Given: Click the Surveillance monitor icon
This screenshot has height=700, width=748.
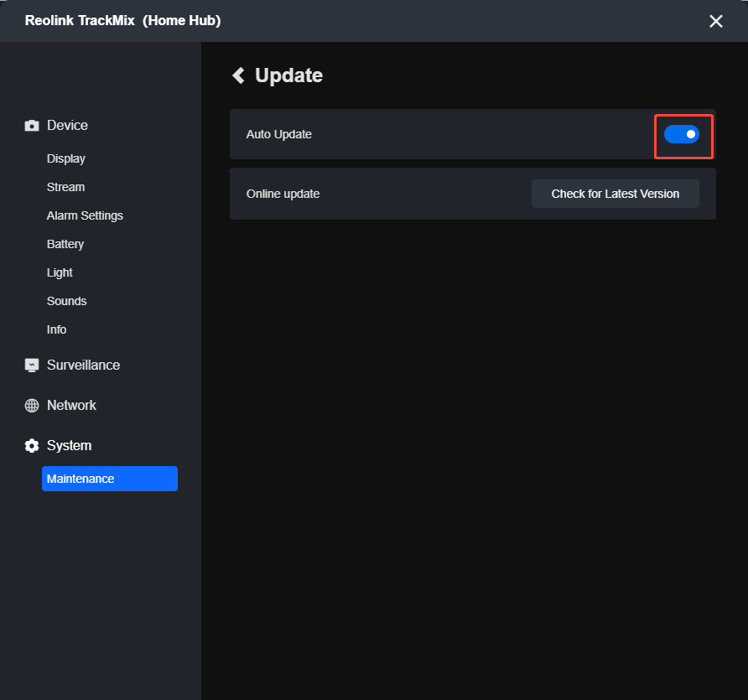Looking at the screenshot, I should (32, 366).
